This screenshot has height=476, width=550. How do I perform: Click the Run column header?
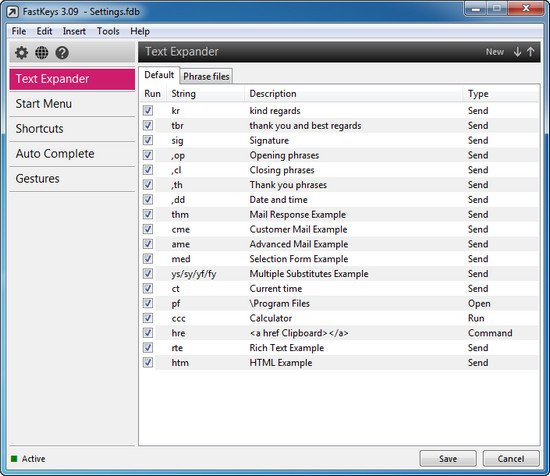[152, 94]
